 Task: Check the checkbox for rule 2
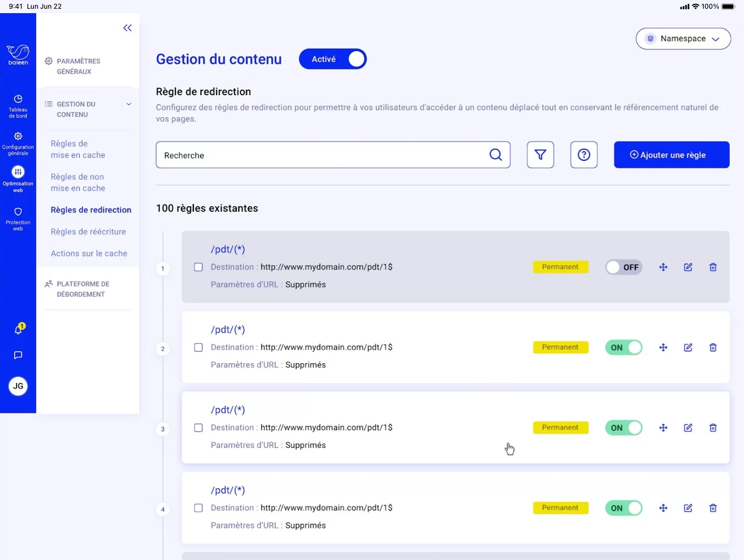pyautogui.click(x=199, y=348)
